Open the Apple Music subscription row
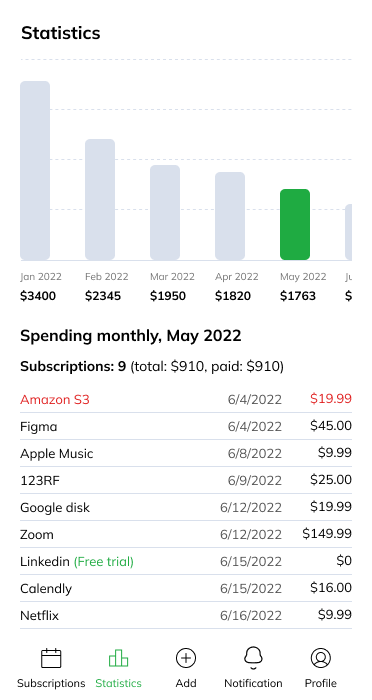Viewport: 372px width, 700px height. pyautogui.click(x=186, y=453)
